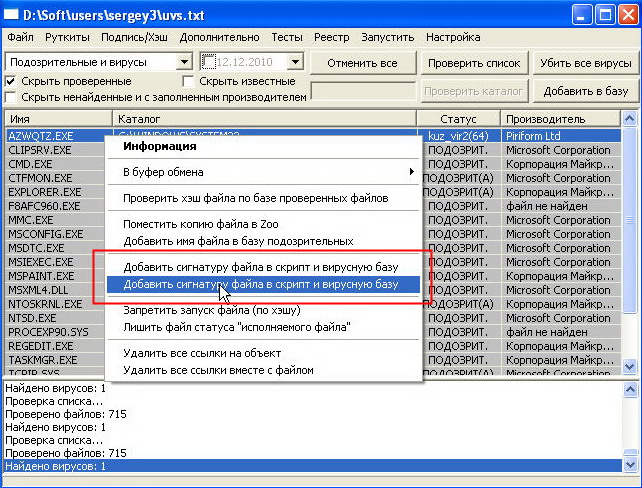The height and width of the screenshot is (488, 642).
Task: Choose Информация in the context menu
Action: coord(264,146)
